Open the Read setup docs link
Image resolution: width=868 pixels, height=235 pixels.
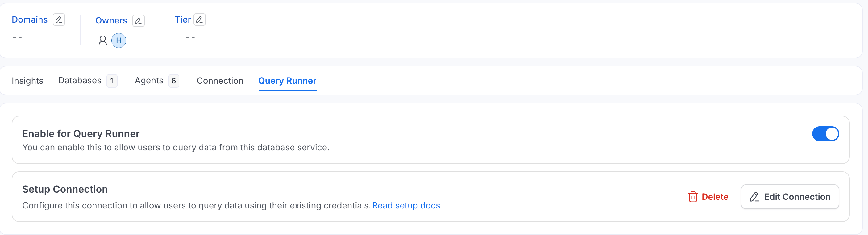pyautogui.click(x=406, y=205)
